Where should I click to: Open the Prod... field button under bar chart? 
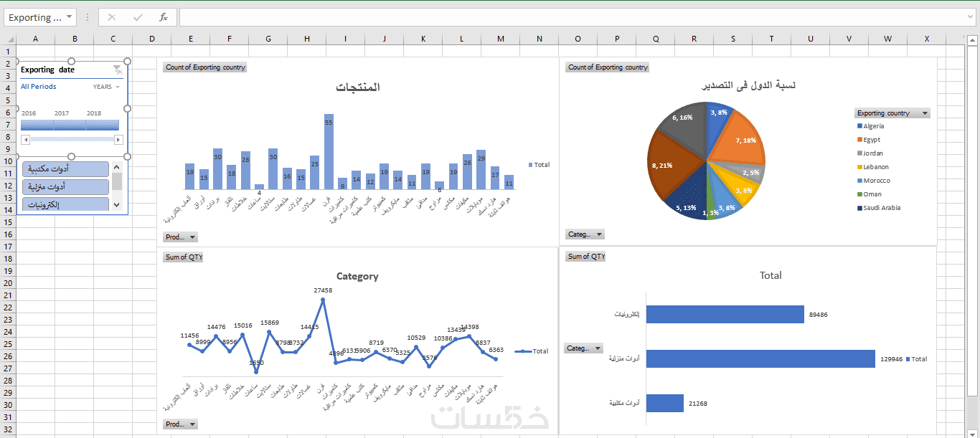point(180,237)
